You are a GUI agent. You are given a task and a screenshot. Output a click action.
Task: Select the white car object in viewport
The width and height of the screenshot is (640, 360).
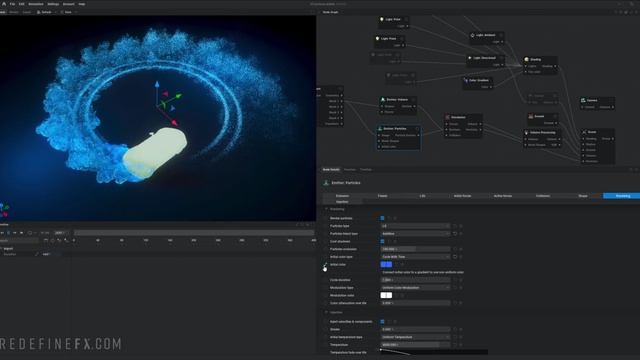pyautogui.click(x=155, y=153)
